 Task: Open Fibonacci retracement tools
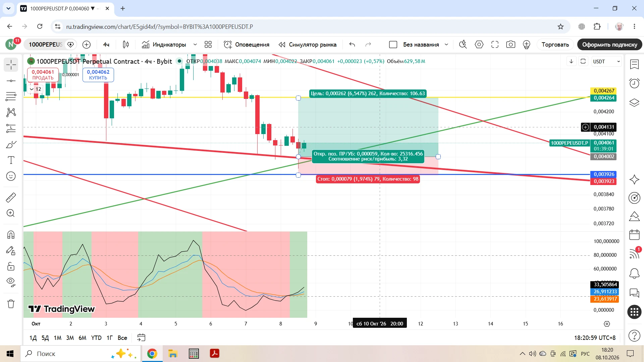pos(11,97)
